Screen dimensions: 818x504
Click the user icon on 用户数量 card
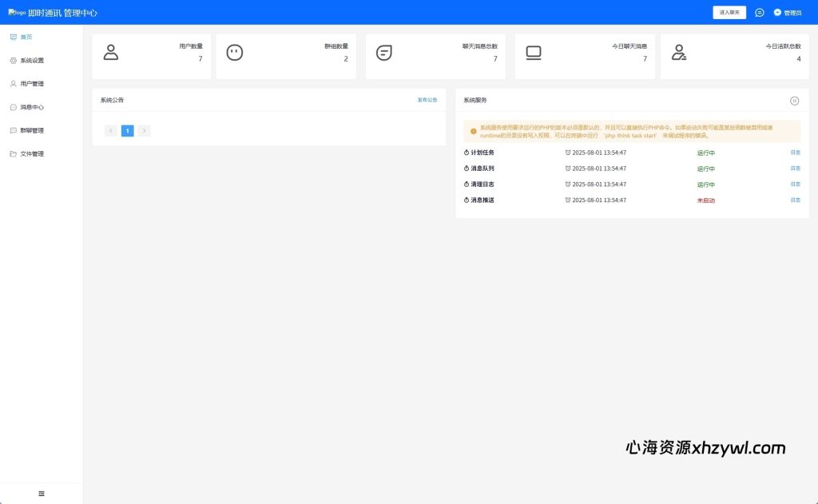[x=111, y=53]
